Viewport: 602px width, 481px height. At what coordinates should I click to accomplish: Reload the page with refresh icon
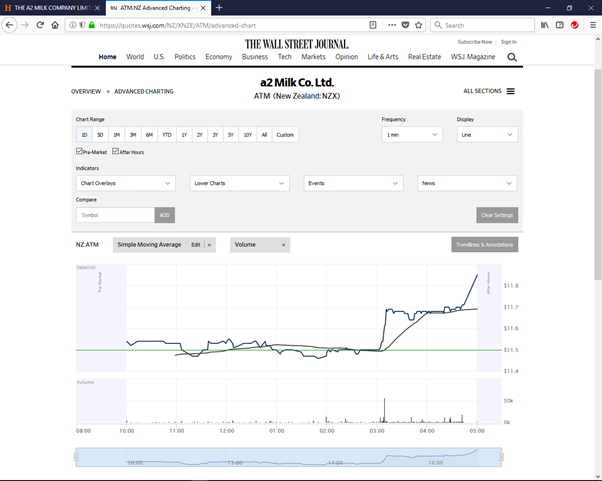(40, 25)
